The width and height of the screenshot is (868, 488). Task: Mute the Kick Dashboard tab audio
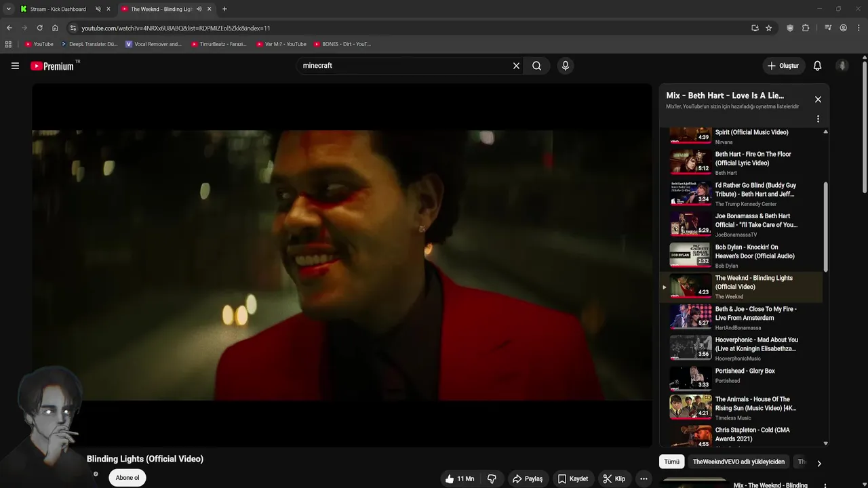pos(98,9)
